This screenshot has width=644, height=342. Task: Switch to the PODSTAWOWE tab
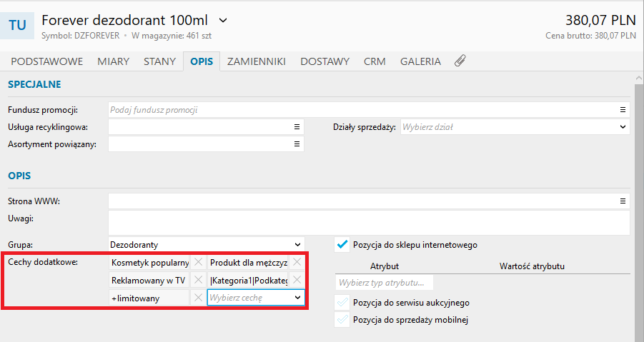point(47,61)
